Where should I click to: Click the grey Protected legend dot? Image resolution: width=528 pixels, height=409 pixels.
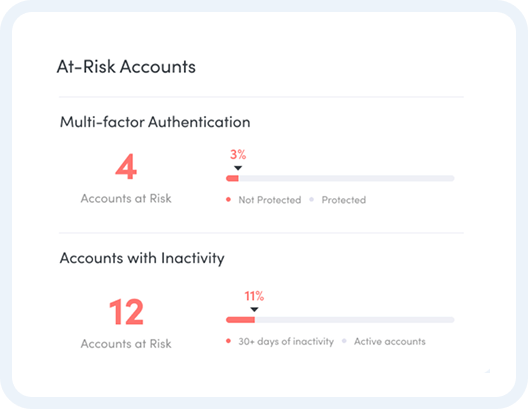311,200
